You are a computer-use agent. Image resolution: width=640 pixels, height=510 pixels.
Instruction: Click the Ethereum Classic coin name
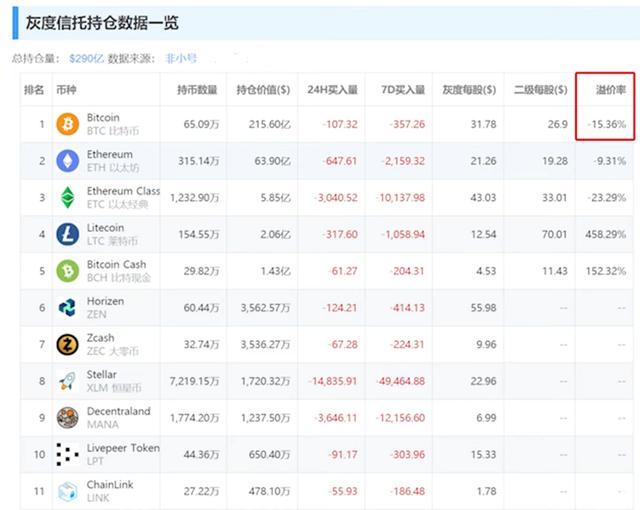click(x=123, y=191)
